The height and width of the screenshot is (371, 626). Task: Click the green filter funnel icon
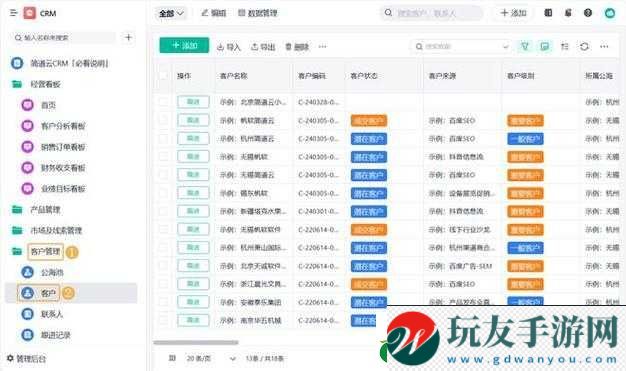click(525, 46)
